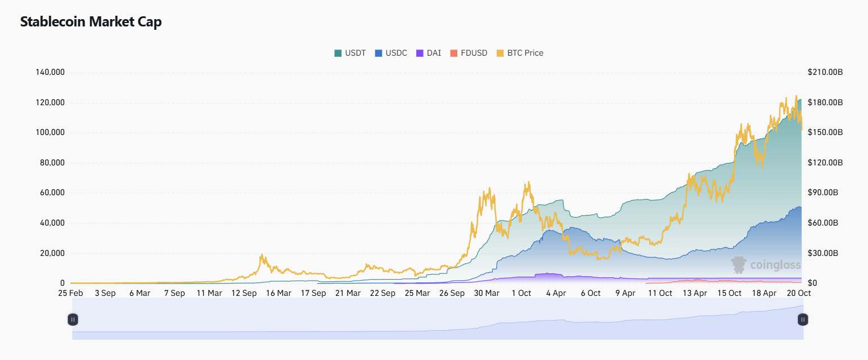Click the 25 Mar date label
Image resolution: width=868 pixels, height=360 pixels.
[x=417, y=293]
